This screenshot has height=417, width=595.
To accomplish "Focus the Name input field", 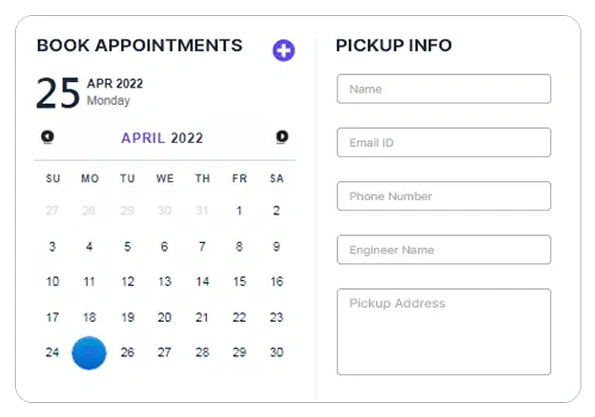I will pyautogui.click(x=444, y=89).
